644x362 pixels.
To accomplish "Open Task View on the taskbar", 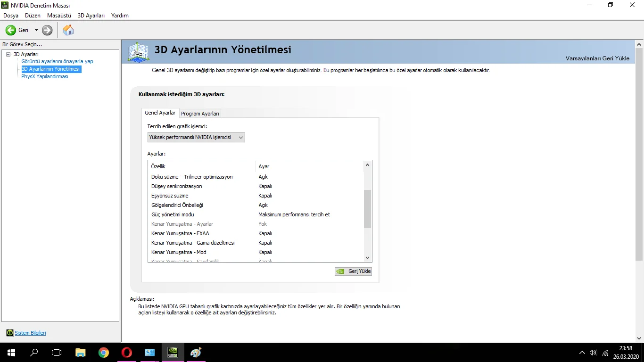I will [x=57, y=353].
